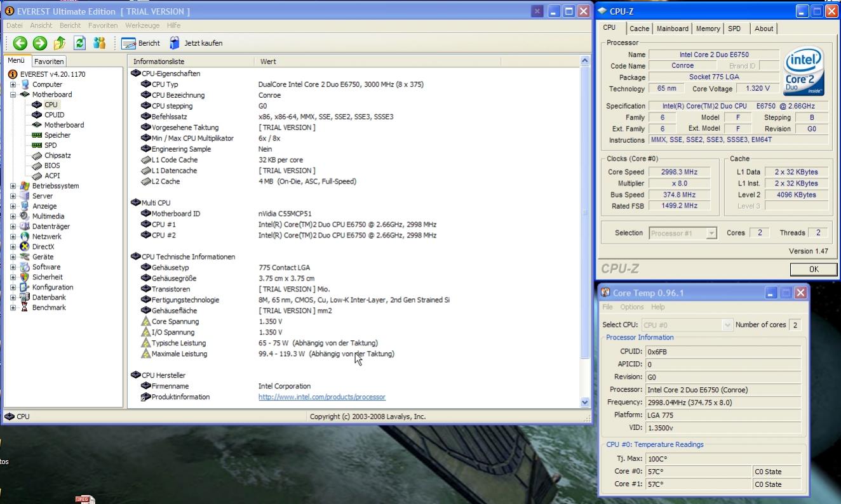Viewport: 841px width, 504px height.
Task: Select ACPI in the tree
Action: tap(52, 176)
